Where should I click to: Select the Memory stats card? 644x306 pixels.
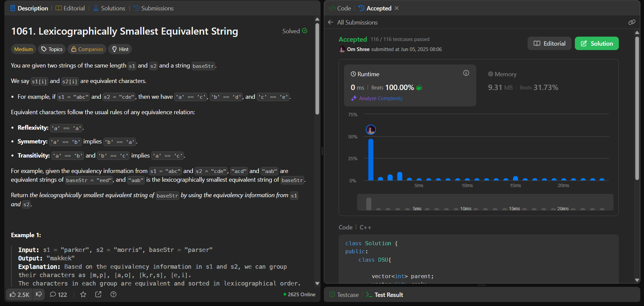pos(547,85)
